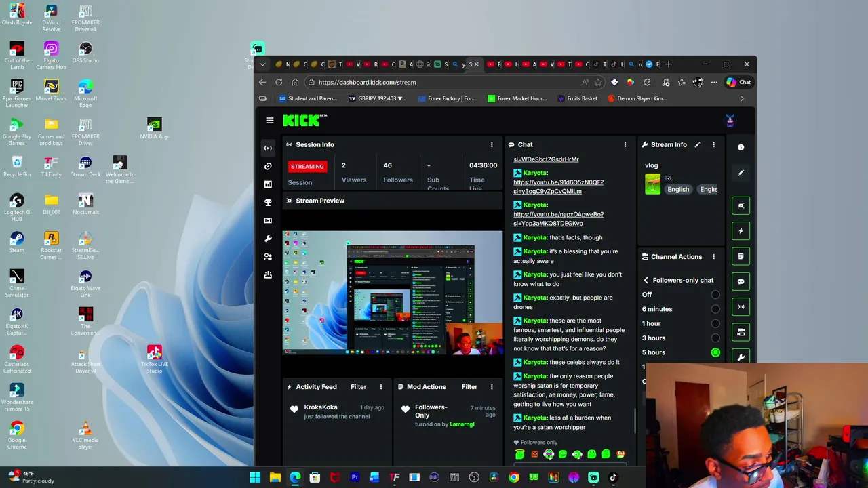The width and height of the screenshot is (868, 488).
Task: Edit stream info with the pencil icon
Action: click(697, 144)
